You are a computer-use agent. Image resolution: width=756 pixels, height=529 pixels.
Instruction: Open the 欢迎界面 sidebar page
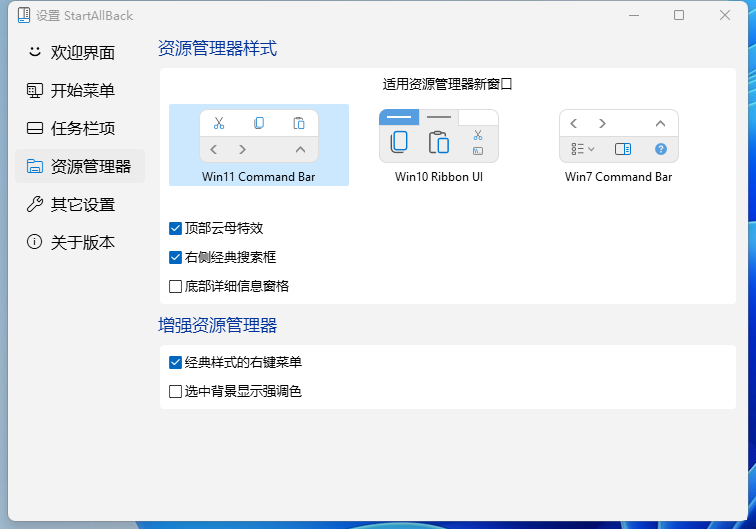(x=80, y=53)
